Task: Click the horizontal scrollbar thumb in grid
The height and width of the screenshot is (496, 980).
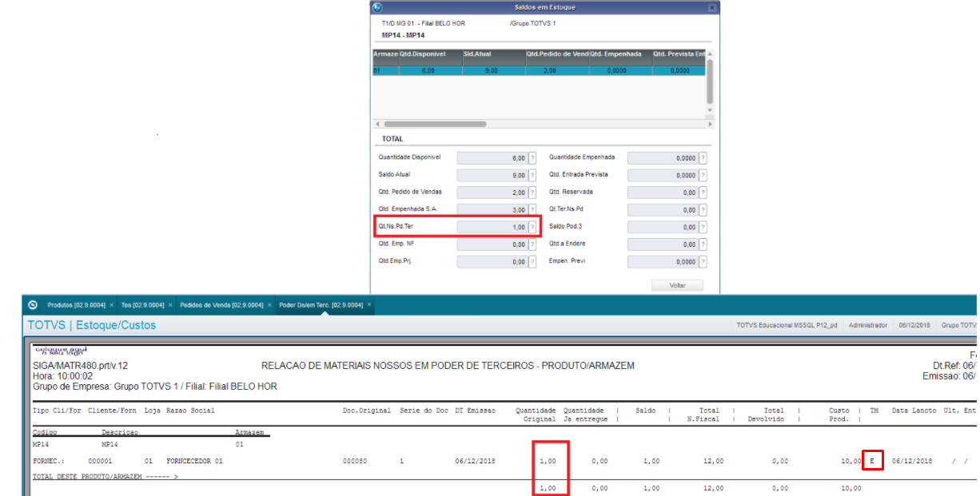Action: [x=435, y=124]
